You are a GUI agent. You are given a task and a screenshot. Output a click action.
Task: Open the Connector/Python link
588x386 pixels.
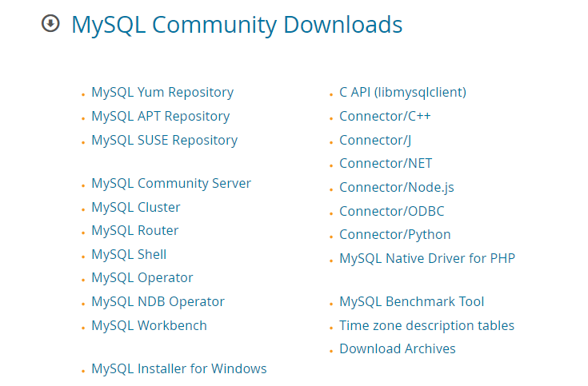[x=395, y=235]
